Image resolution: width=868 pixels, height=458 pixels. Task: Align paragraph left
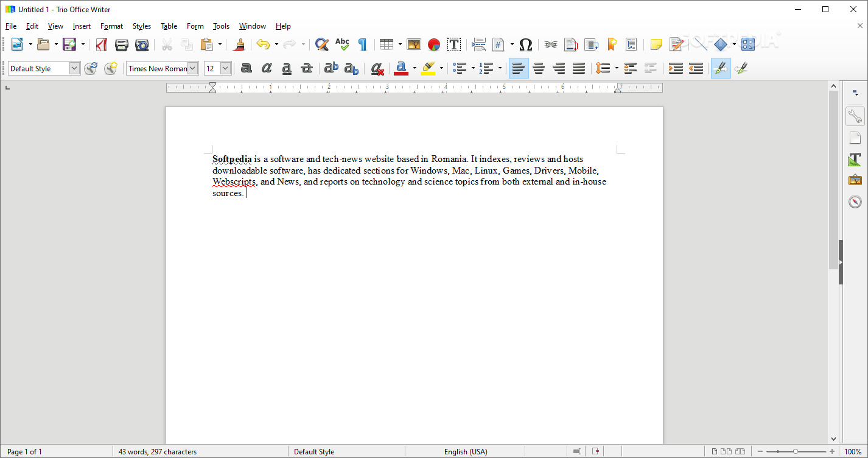tap(519, 68)
